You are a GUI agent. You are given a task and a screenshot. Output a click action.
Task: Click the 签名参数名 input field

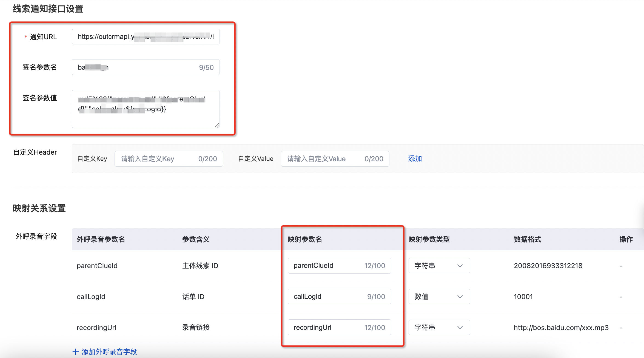click(x=146, y=67)
